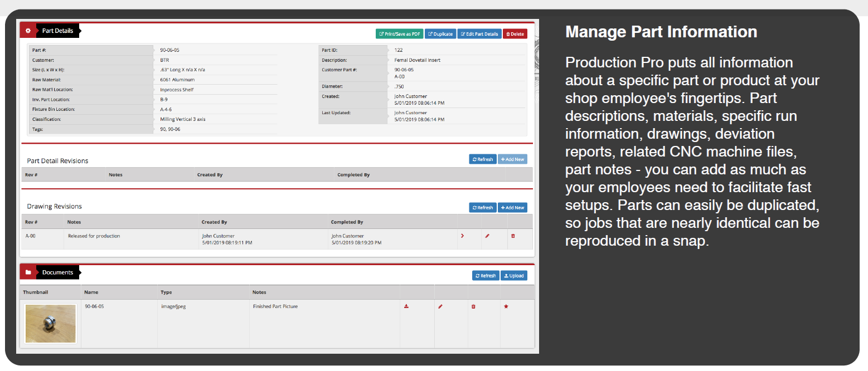Open the A-00 drawing revision with the chevron
Viewport: 868px width, 371px height.
click(462, 236)
